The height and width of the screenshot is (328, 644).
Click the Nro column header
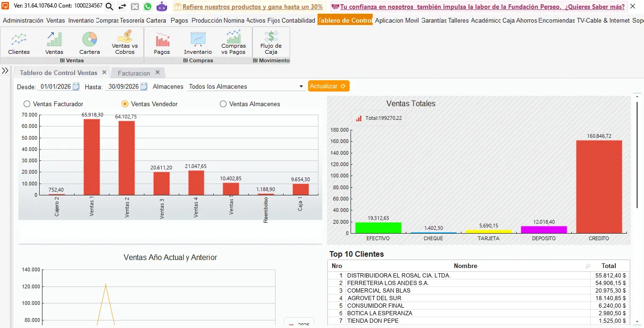(x=337, y=266)
